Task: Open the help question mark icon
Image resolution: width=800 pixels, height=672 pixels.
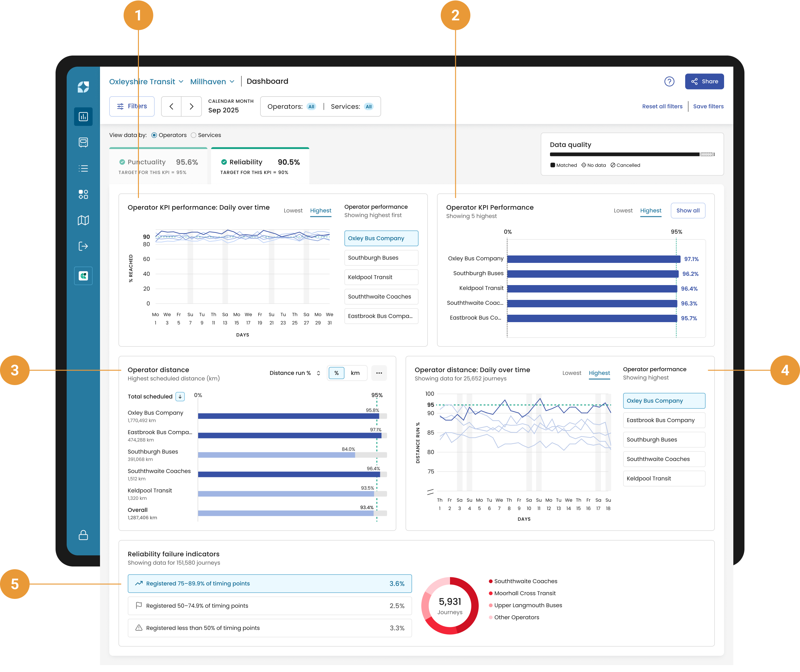Action: tap(670, 81)
